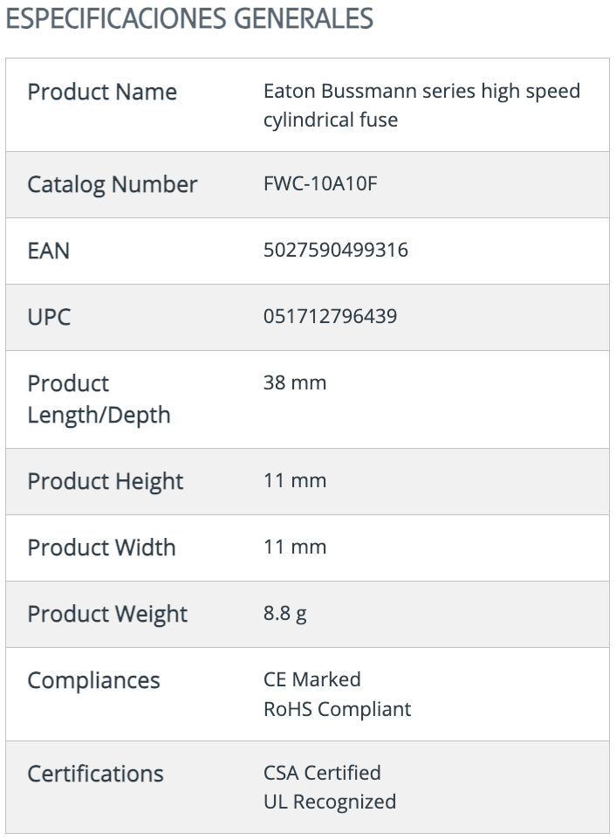The image size is (616, 840).
Task: Select the Product Name label
Action: (102, 93)
